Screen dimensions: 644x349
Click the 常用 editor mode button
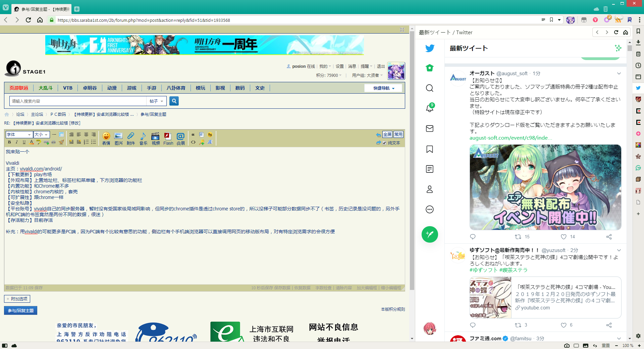point(398,135)
